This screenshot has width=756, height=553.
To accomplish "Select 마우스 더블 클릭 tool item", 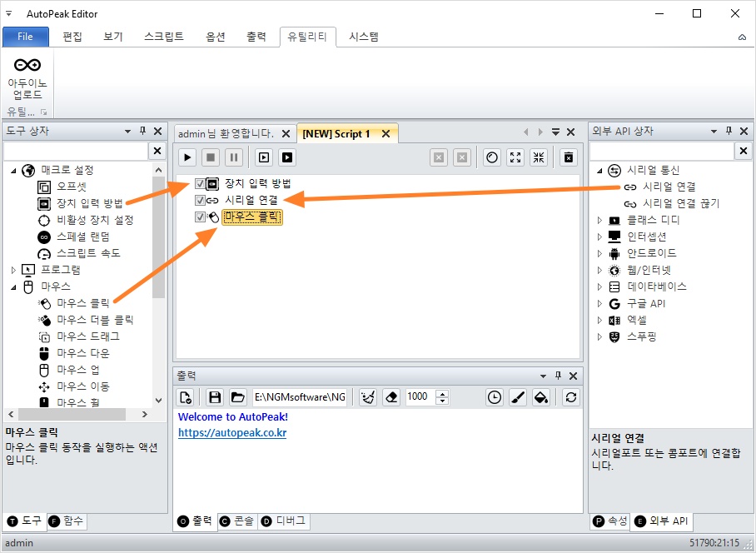I will [x=95, y=320].
